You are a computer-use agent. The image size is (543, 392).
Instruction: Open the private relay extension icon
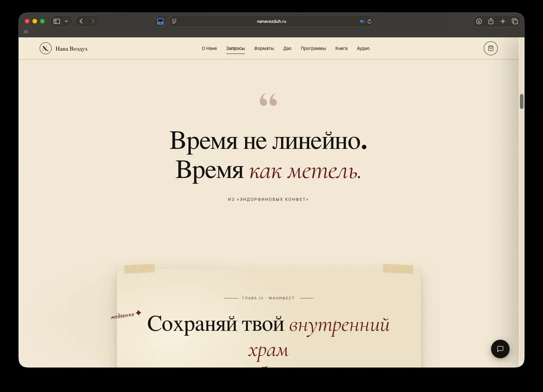[x=160, y=21]
